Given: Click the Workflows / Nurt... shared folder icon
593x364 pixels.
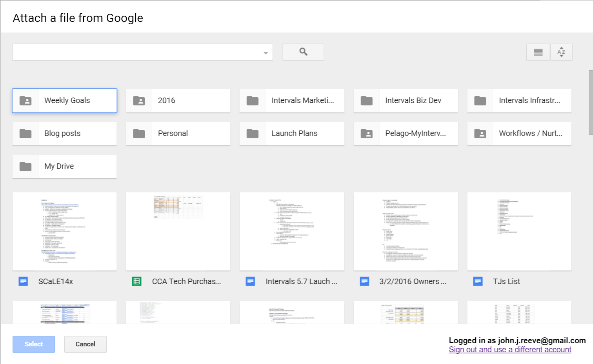Looking at the screenshot, I should pos(480,134).
